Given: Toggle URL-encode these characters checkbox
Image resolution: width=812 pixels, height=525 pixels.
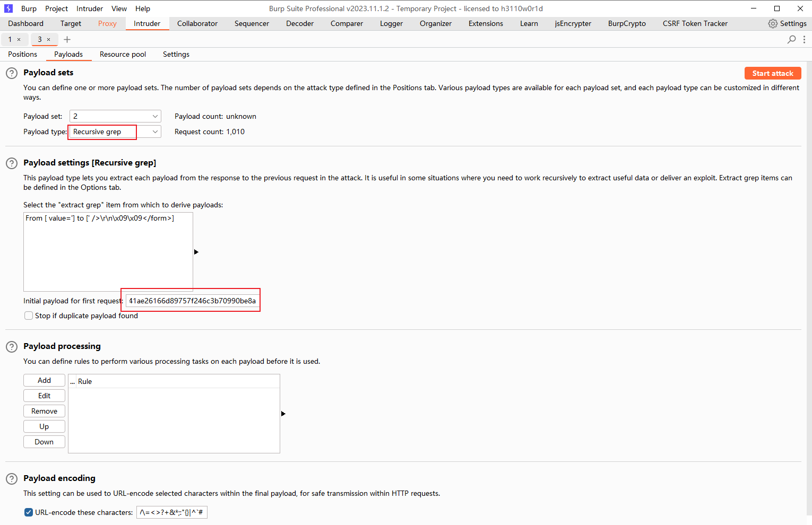Looking at the screenshot, I should 29,512.
